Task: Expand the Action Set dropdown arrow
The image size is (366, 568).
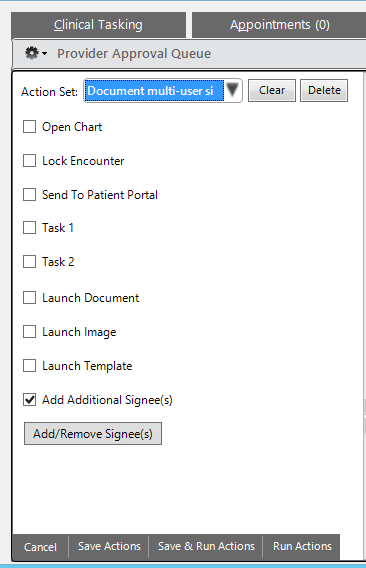Action: click(x=232, y=90)
